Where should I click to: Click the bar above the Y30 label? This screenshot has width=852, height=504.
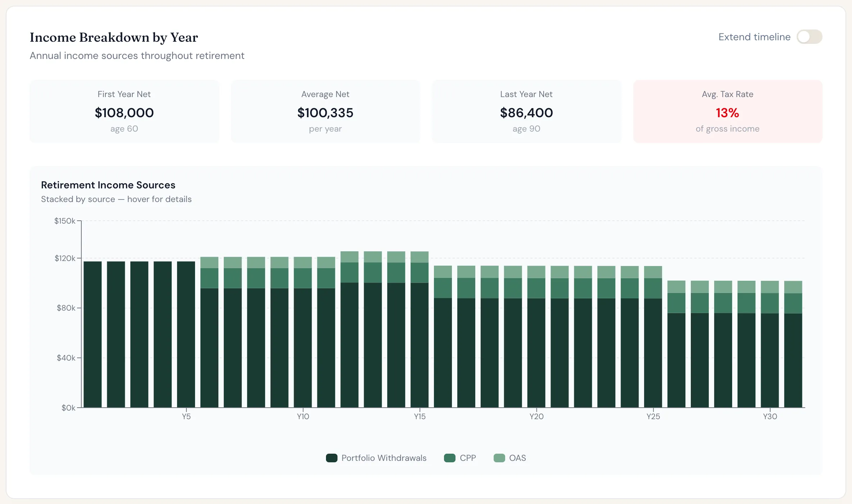coord(770,344)
